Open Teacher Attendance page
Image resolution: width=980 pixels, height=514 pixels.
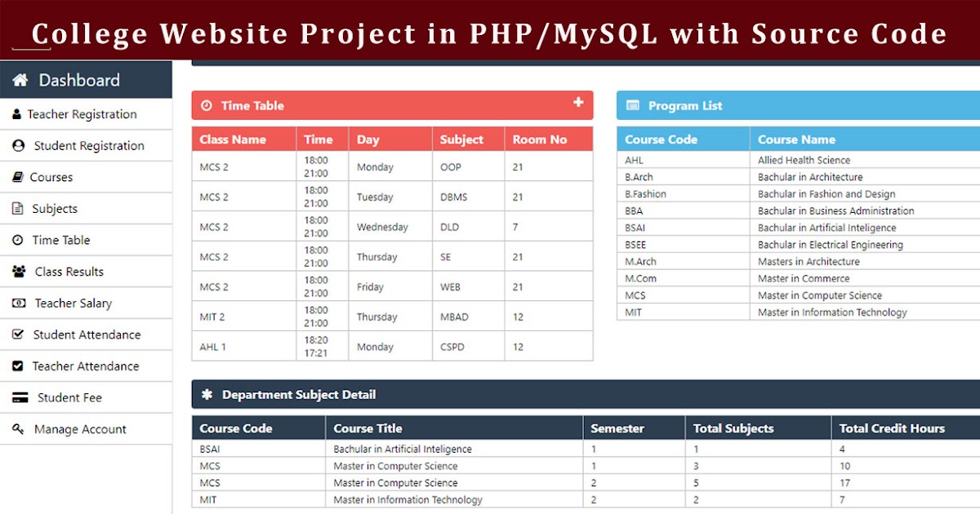pyautogui.click(x=86, y=366)
